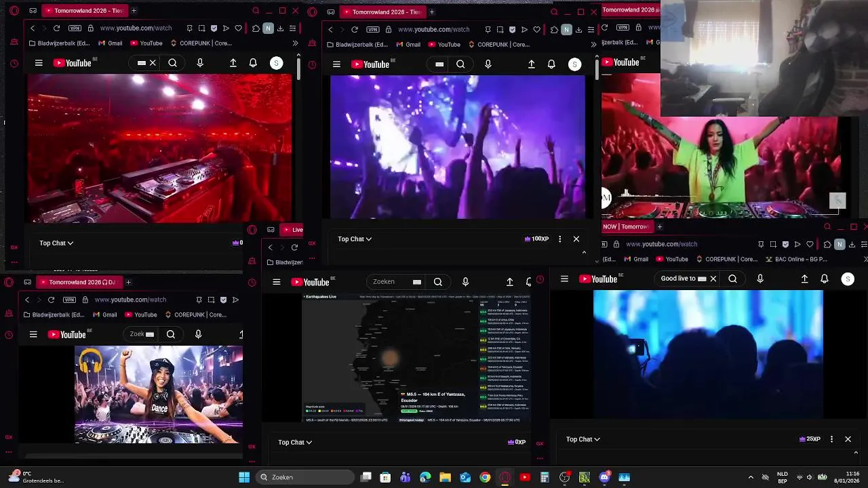Open YouTube guide menu in top-middle window

point(336,64)
